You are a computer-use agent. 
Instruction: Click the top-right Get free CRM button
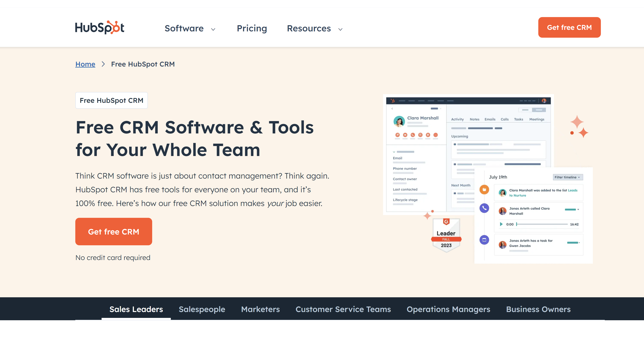(569, 27)
